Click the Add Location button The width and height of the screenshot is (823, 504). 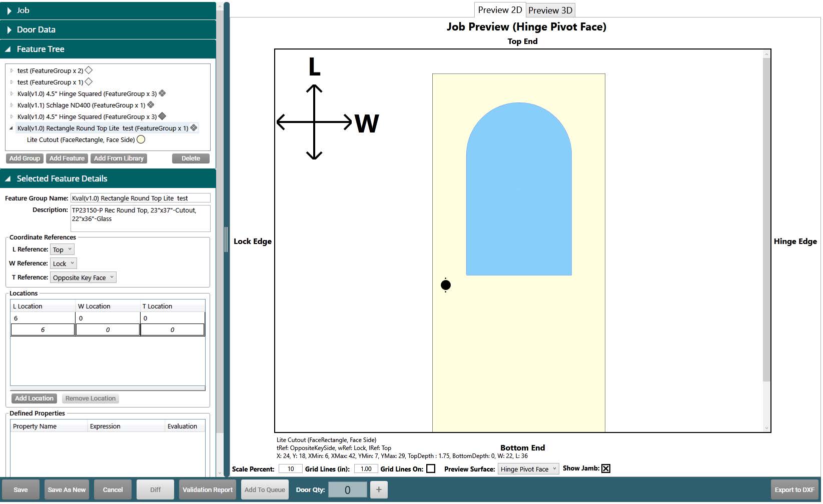(x=34, y=398)
